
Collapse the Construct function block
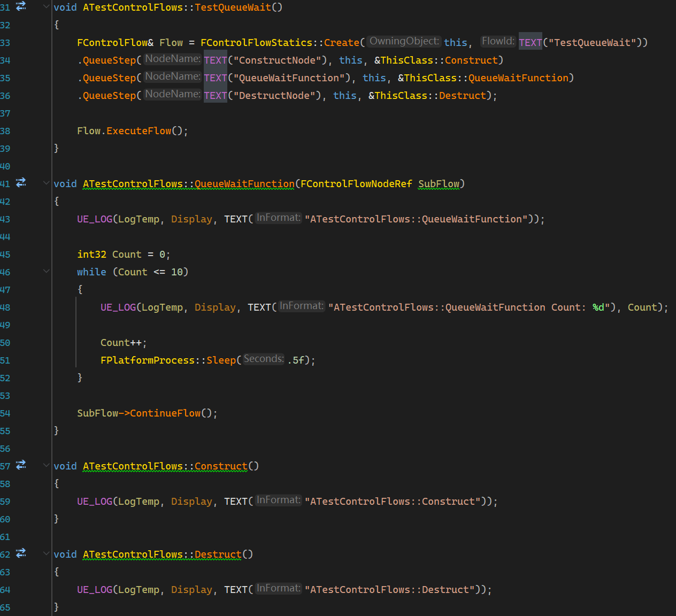(x=47, y=466)
